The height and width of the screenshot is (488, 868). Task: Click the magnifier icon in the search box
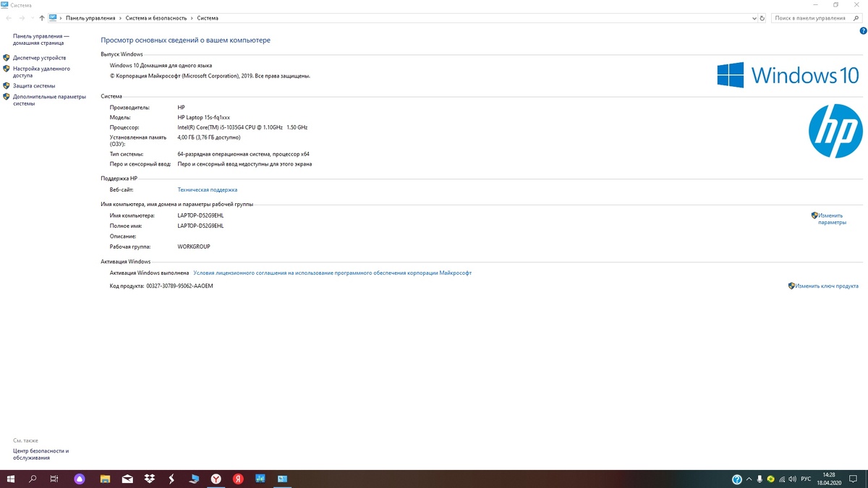[x=858, y=18]
